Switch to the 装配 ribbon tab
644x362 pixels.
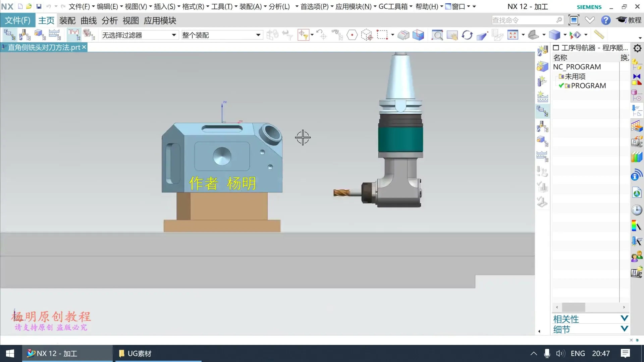[x=67, y=20]
